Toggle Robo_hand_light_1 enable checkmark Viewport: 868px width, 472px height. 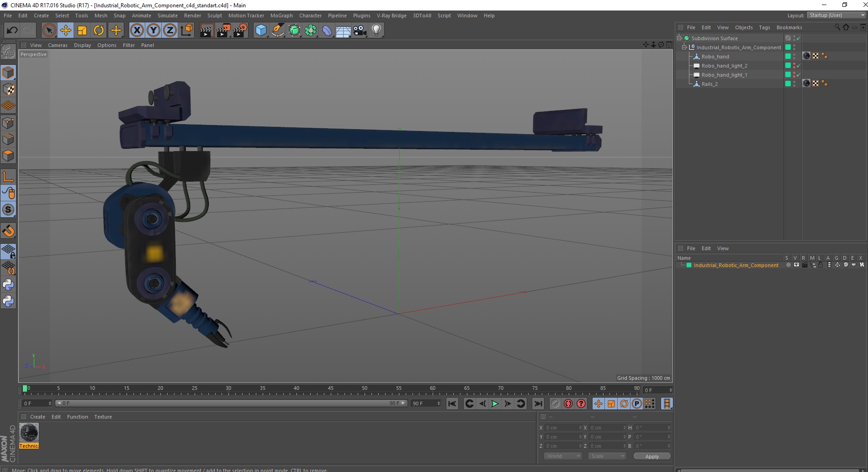pyautogui.click(x=799, y=75)
